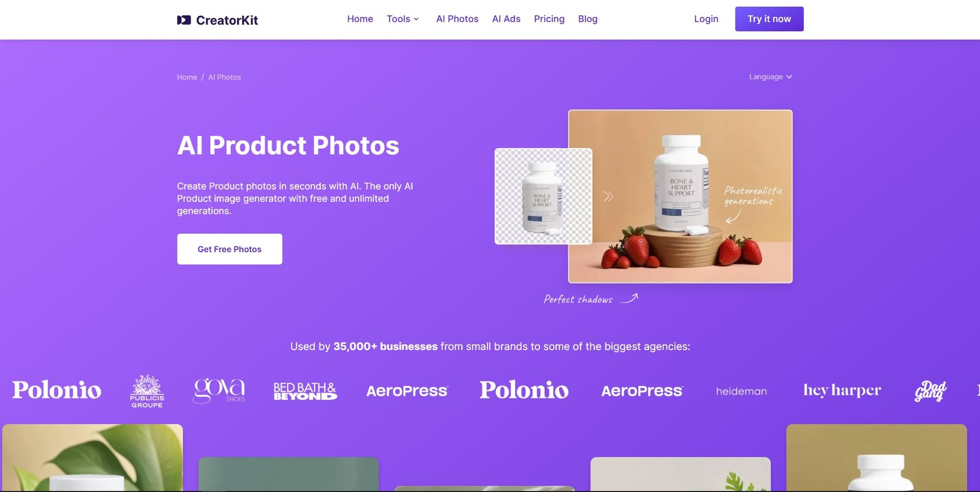Click the hey harper logo

842,390
